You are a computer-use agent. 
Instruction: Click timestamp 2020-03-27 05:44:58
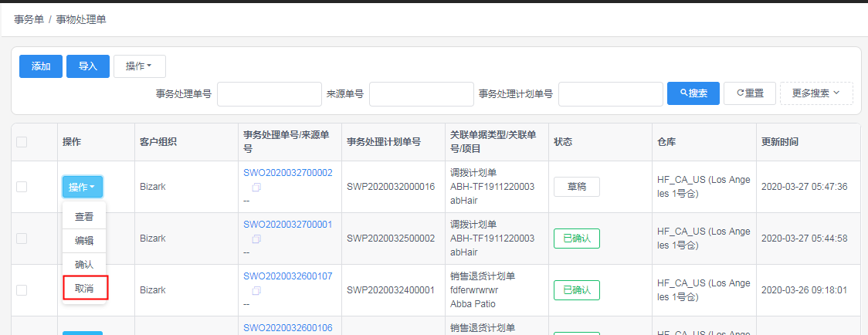pos(805,239)
